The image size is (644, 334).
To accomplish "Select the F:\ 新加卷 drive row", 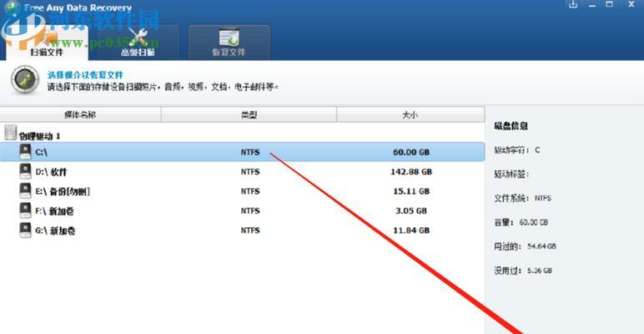I will pos(242,211).
